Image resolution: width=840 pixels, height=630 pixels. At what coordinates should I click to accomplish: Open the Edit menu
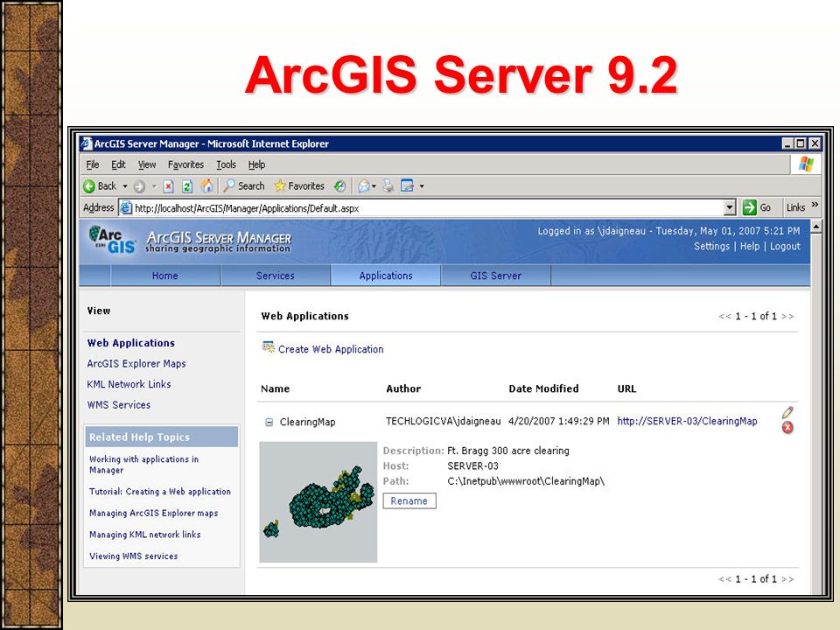pyautogui.click(x=118, y=164)
